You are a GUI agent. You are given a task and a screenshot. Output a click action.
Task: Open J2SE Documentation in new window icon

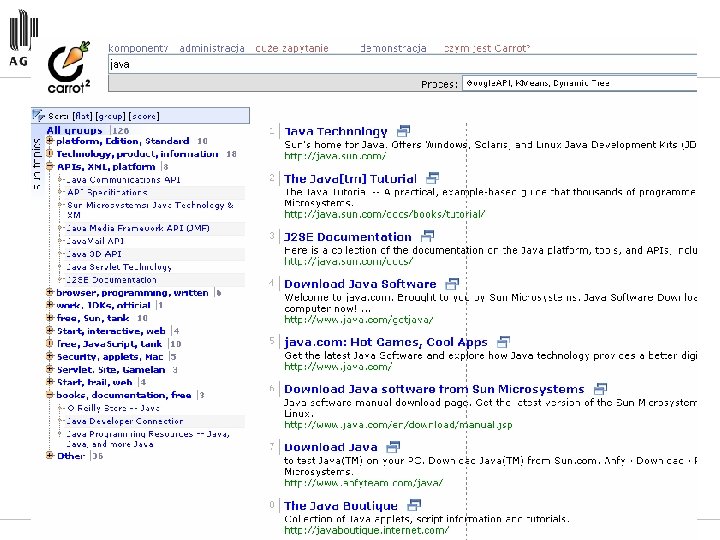pyautogui.click(x=428, y=236)
